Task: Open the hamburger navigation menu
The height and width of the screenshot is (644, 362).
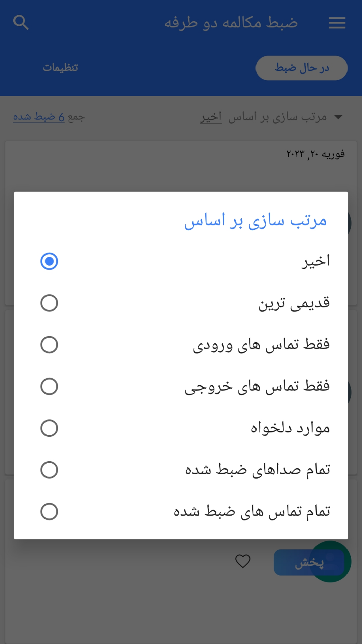Action: click(337, 23)
